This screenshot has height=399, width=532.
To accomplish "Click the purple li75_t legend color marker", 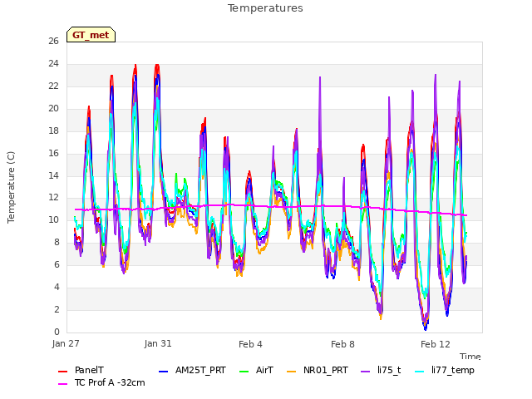I will click(x=366, y=372).
